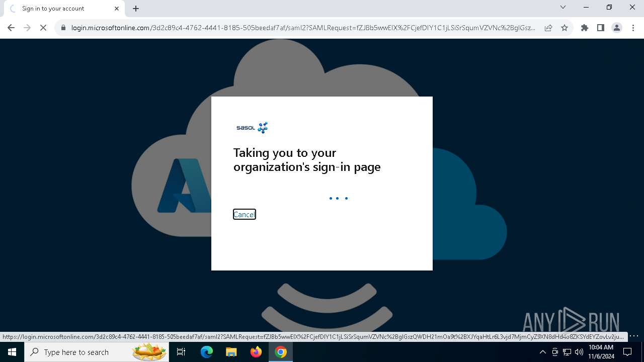Switch to the 'Sign in to your account' tab
This screenshot has height=362, width=644.
tap(63, 9)
